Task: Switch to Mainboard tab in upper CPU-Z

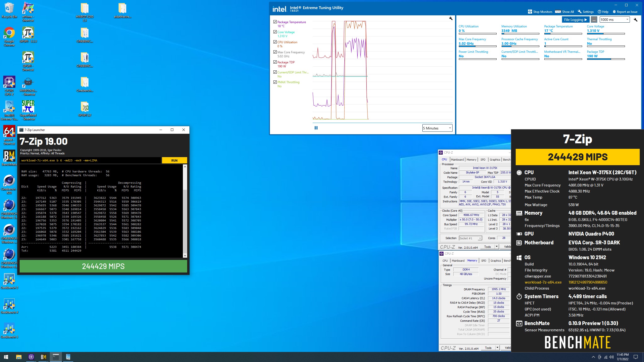Action: coord(457,160)
